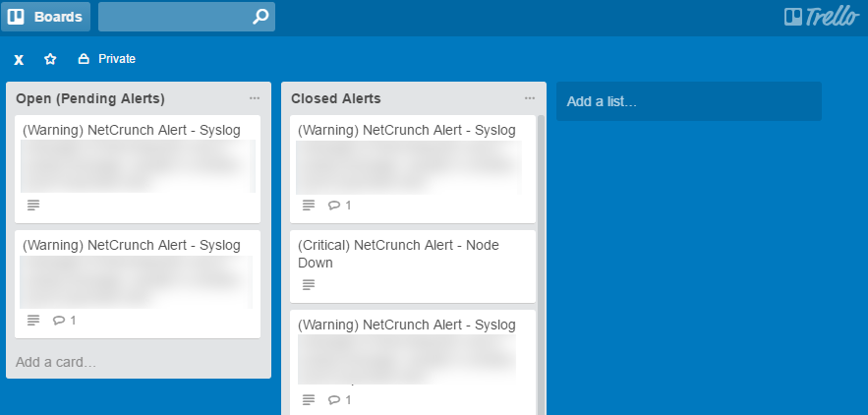Click the 'Closed Alerts' list title
Viewport: 868px width, 415px height.
coord(336,98)
